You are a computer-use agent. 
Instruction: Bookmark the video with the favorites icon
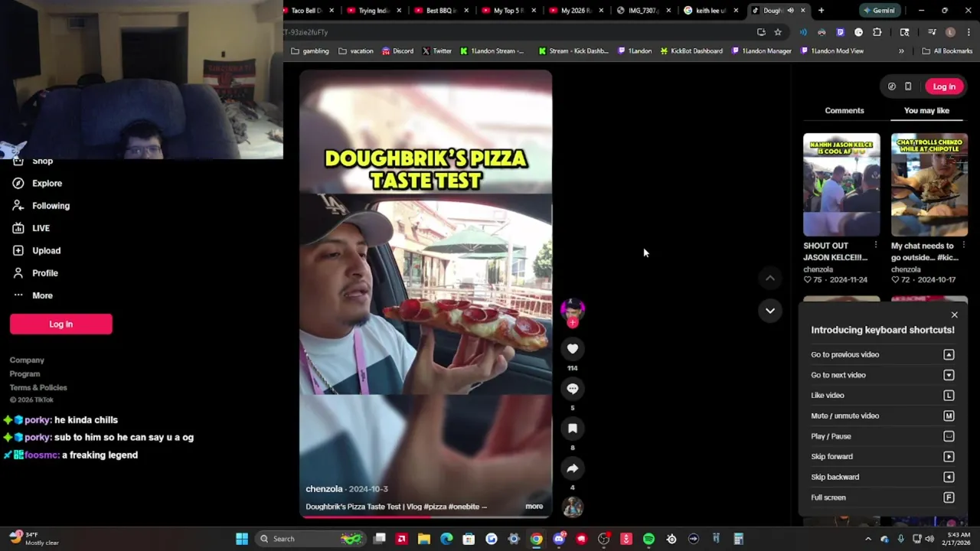(572, 429)
